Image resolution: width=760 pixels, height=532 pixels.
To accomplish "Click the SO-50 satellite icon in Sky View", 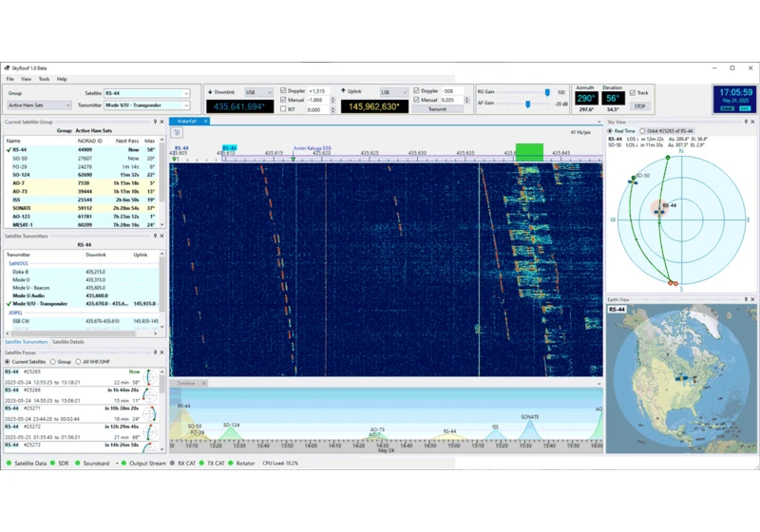I will pos(633,180).
